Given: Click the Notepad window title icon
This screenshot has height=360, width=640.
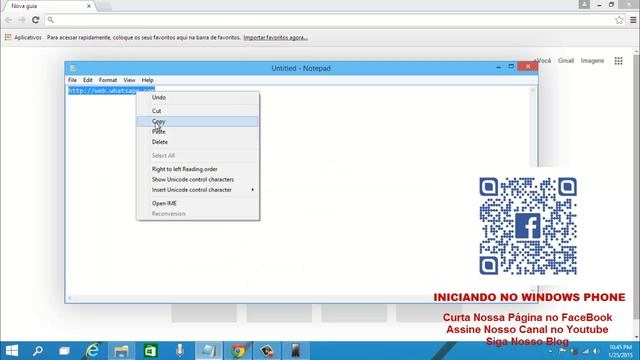Looking at the screenshot, I should coord(73,68).
